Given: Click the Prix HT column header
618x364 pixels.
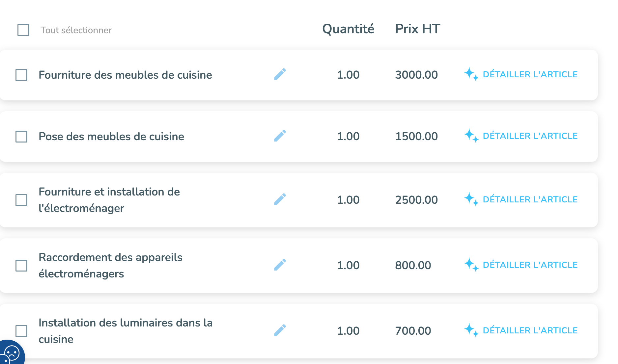Looking at the screenshot, I should click(417, 29).
